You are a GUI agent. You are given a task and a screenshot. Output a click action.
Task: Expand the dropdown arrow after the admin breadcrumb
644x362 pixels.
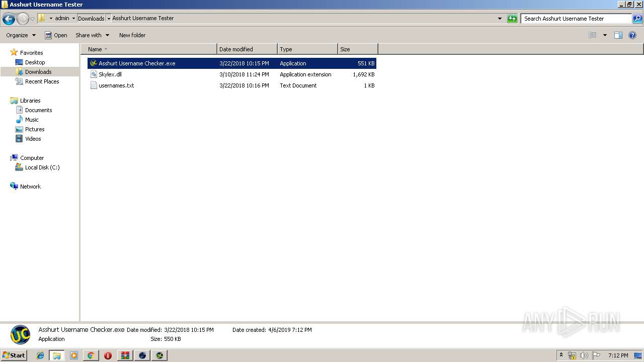[73, 19]
